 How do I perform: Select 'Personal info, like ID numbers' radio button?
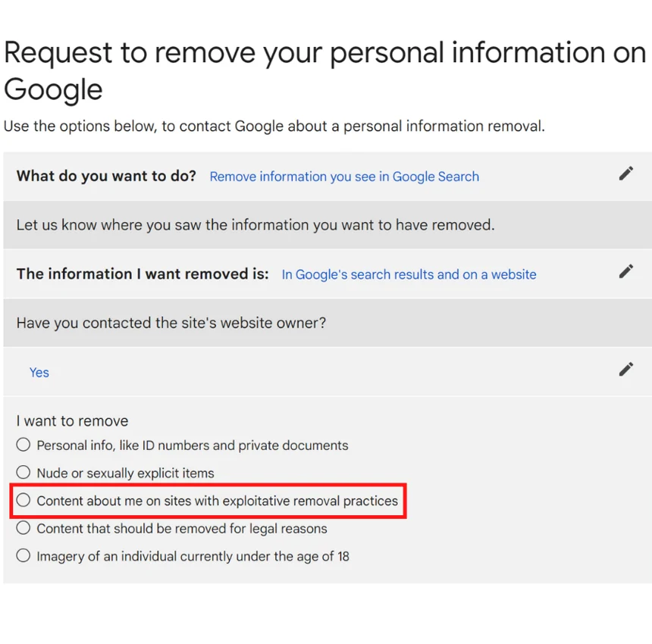[24, 445]
